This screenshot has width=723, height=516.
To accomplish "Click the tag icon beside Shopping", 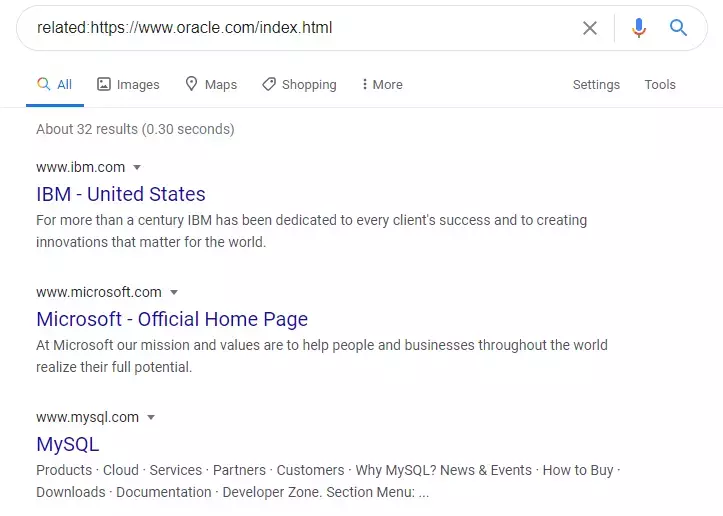I will tap(269, 84).
